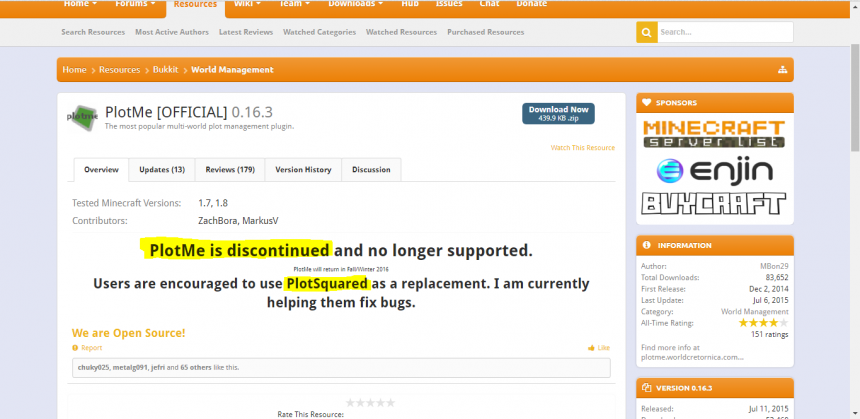Open Watched Categories link
Viewport: 860px width, 419px height.
point(319,32)
